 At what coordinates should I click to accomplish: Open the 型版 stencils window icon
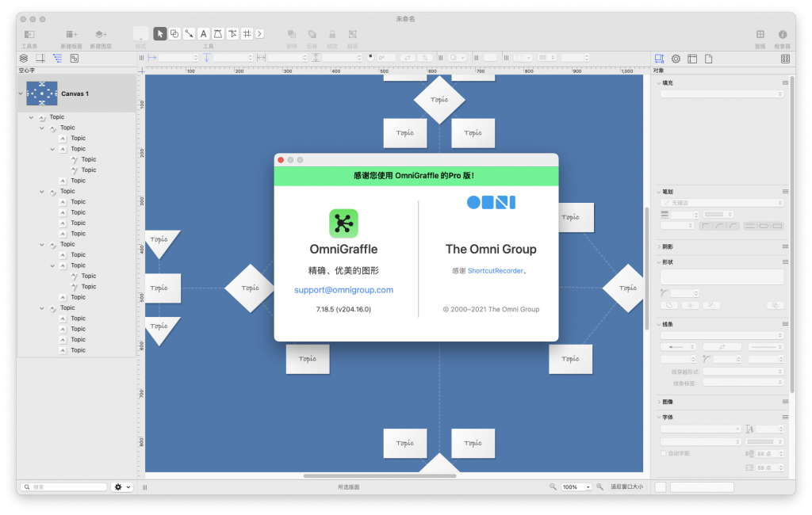pos(760,34)
